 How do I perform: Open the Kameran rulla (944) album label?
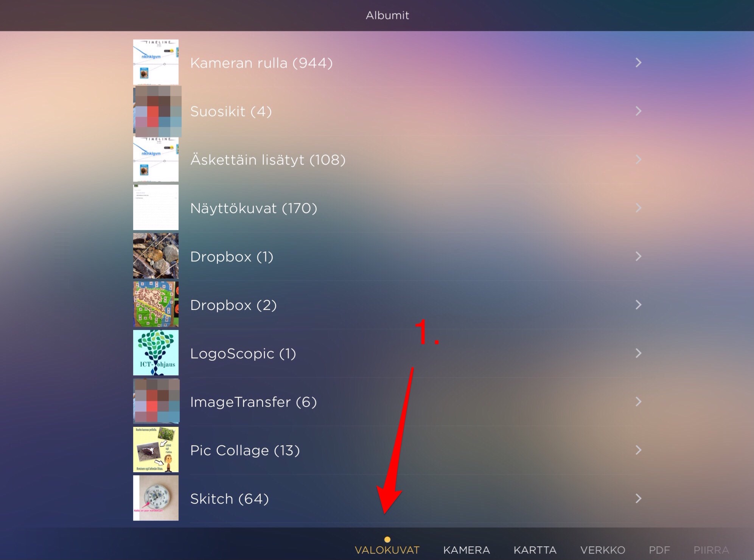coord(261,63)
